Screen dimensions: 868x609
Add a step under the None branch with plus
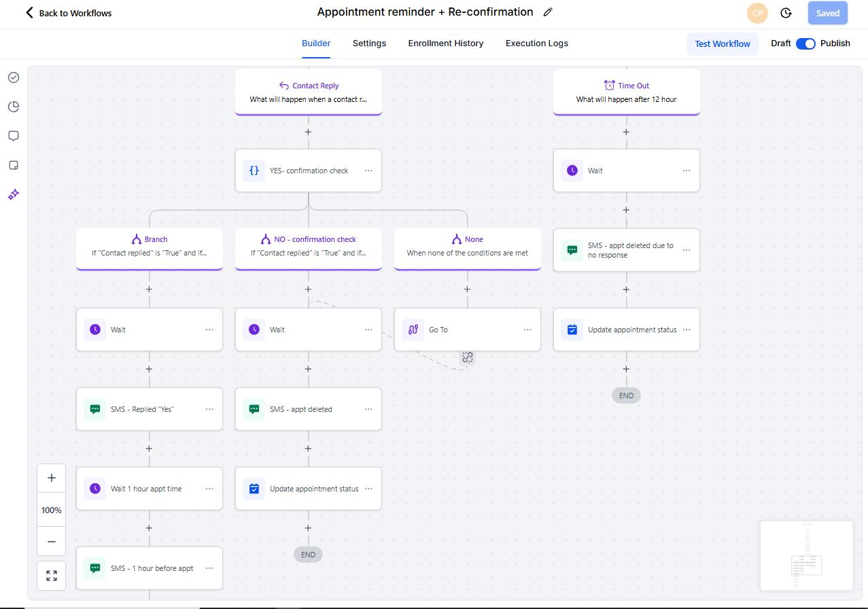click(x=467, y=289)
